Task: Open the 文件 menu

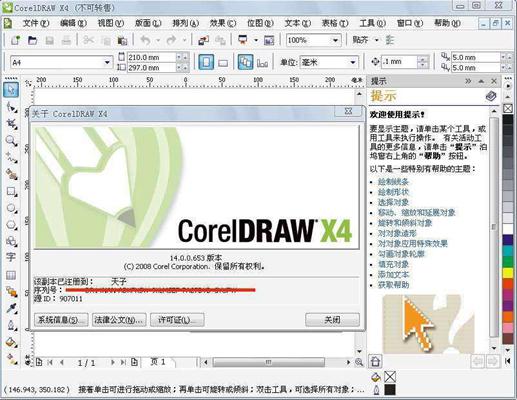Action: click(36, 23)
